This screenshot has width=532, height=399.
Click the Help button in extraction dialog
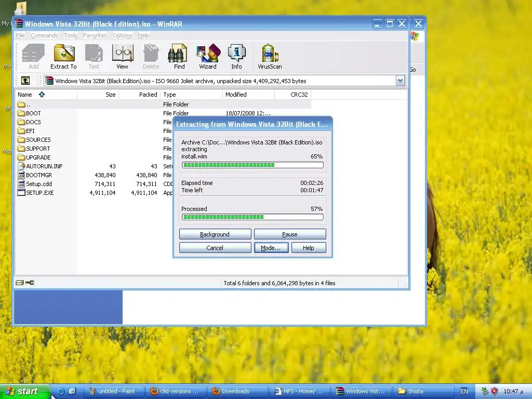[309, 248]
